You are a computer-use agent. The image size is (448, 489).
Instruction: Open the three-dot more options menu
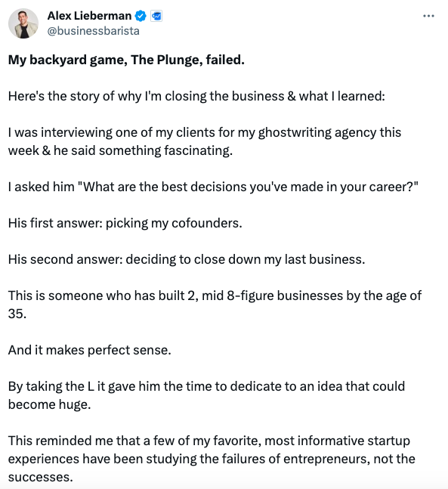[428, 16]
